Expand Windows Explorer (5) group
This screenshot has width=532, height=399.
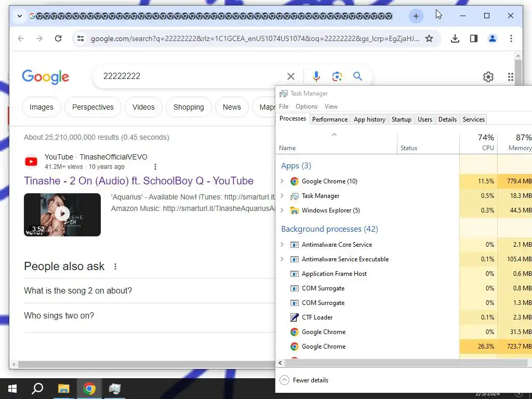(282, 210)
